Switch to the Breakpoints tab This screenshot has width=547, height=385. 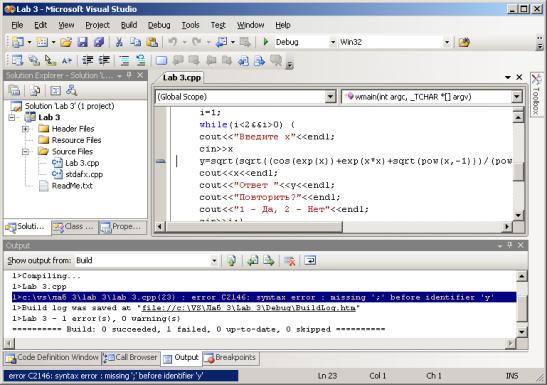[230, 358]
